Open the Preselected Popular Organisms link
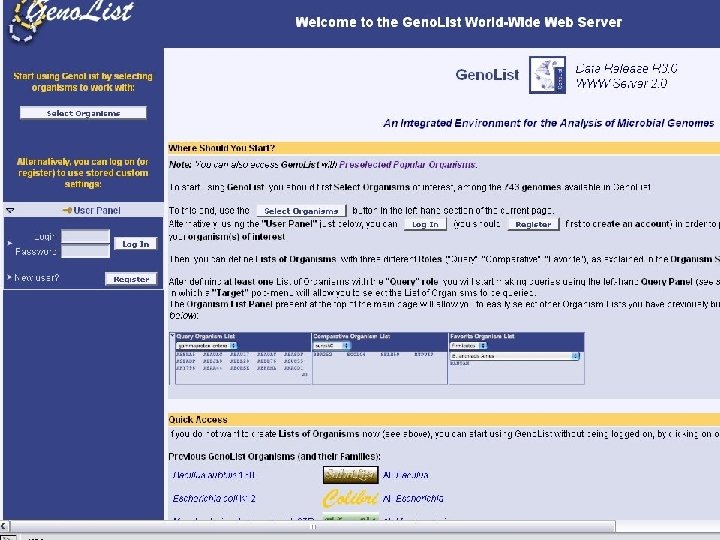Viewport: 720px width, 540px height. 408,164
